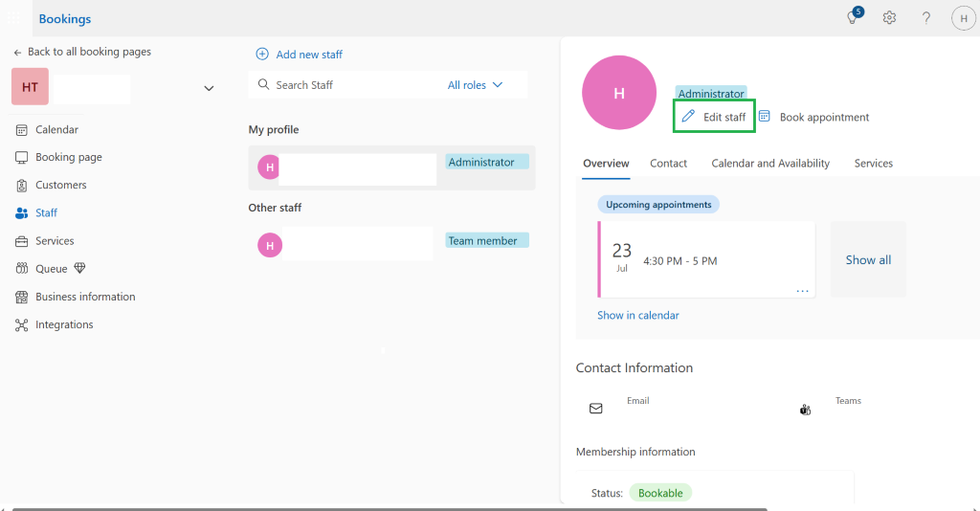Click the back arrow to booking pages
980x511 pixels.
[17, 53]
